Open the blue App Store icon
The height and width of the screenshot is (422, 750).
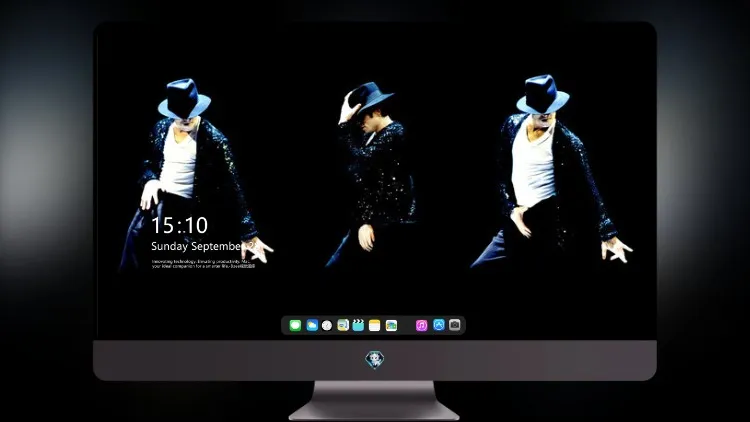pyautogui.click(x=439, y=325)
